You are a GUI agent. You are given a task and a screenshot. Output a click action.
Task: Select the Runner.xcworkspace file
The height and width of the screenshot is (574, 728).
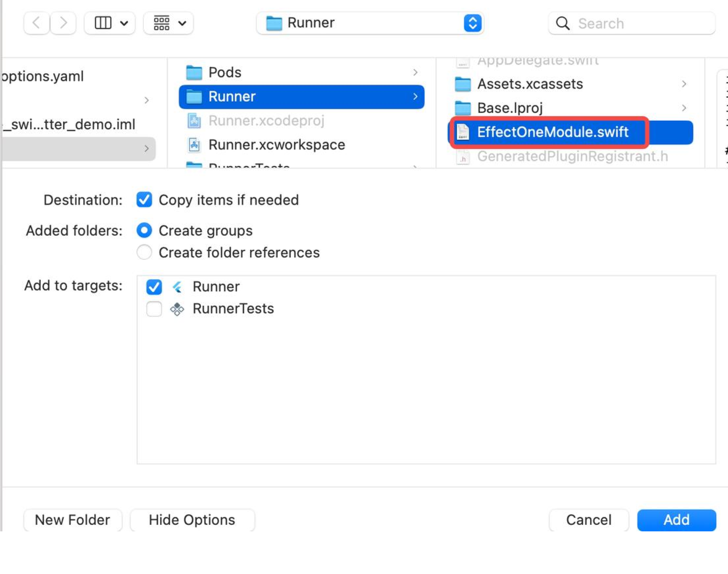click(x=302, y=145)
